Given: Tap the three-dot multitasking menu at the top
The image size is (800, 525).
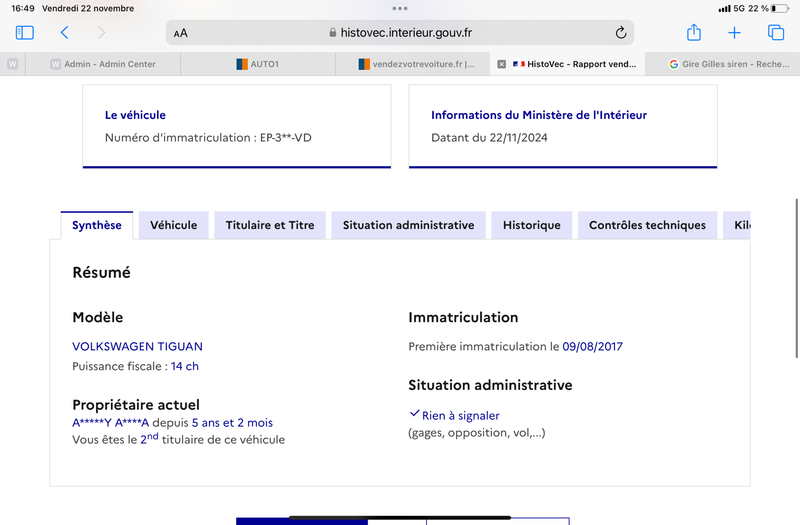Looking at the screenshot, I should click(x=400, y=8).
